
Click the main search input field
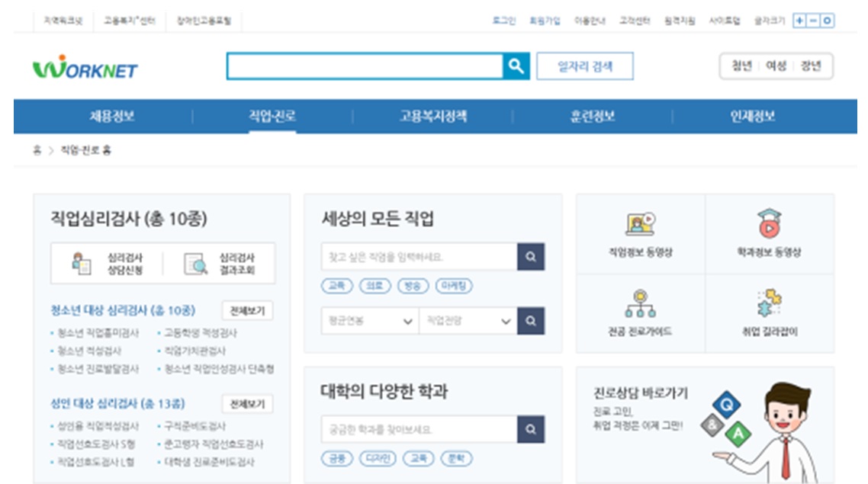365,66
